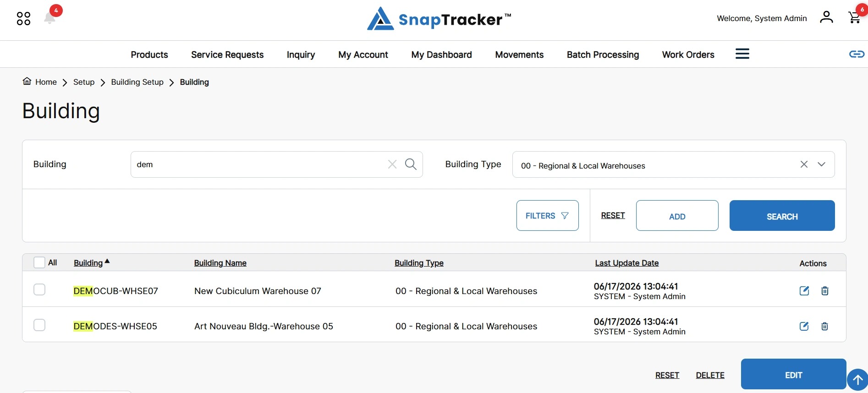Click the search magnifier in Building field
Screen dimensions: 868x393
click(411, 164)
